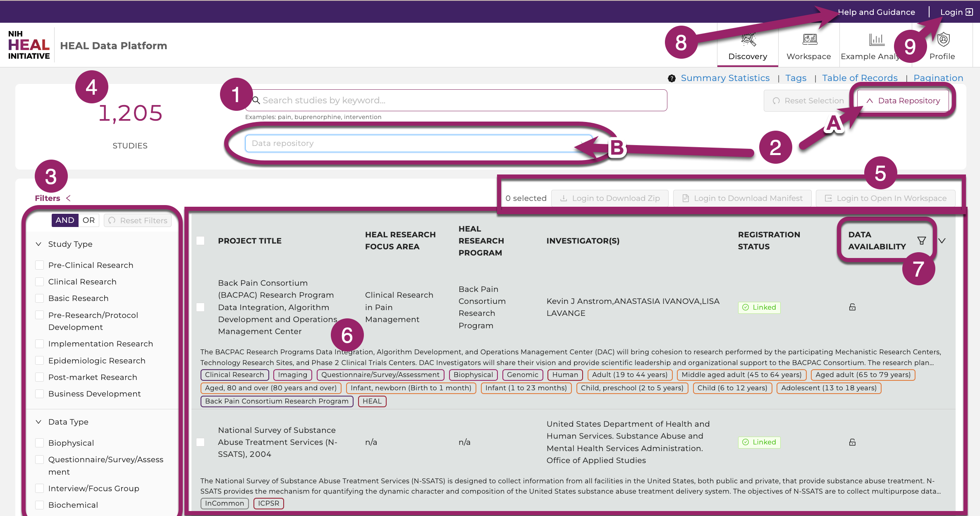
Task: Click Login to Download Zip
Action: pyautogui.click(x=610, y=198)
